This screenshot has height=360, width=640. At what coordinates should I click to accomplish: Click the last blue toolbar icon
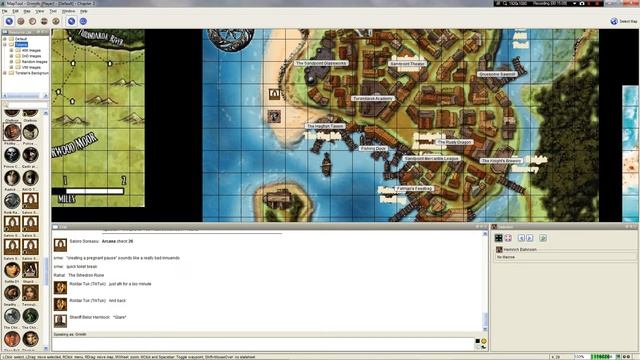[x=83, y=21]
